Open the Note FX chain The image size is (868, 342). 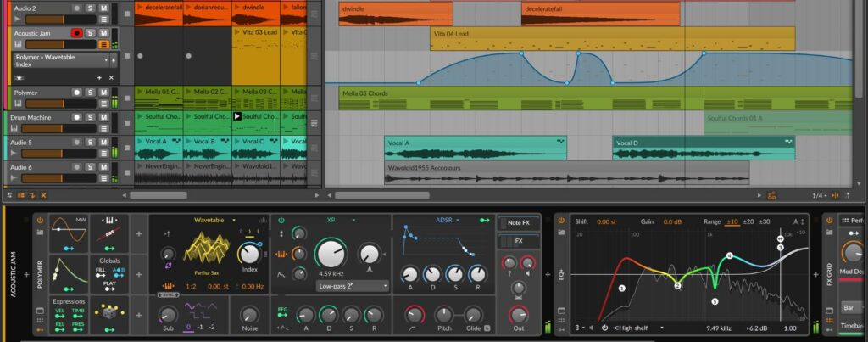click(x=518, y=223)
